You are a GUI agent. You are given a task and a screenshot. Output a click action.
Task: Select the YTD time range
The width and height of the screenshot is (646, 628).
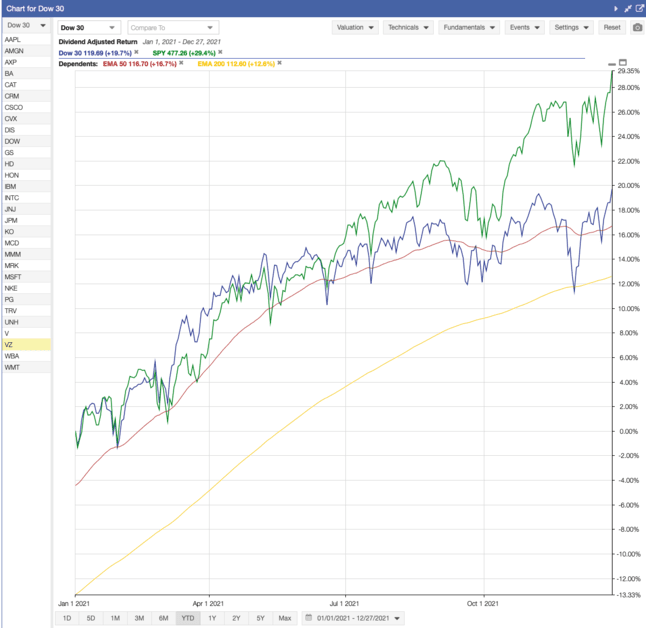(x=188, y=618)
